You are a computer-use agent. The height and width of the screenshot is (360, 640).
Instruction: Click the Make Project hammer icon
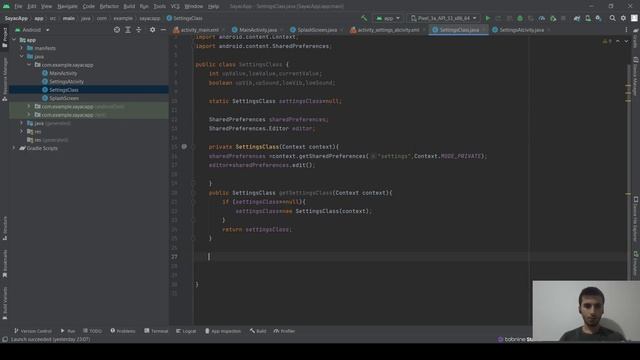pyautogui.click(x=364, y=18)
